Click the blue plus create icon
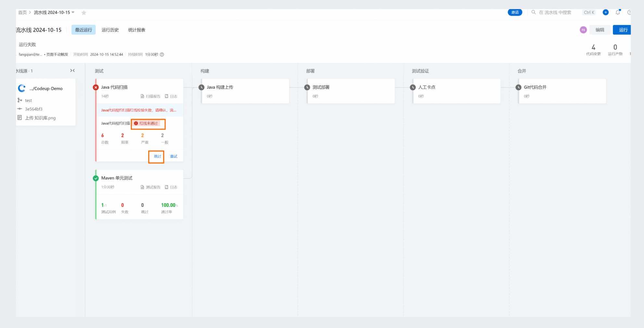The height and width of the screenshot is (328, 644). tap(606, 12)
